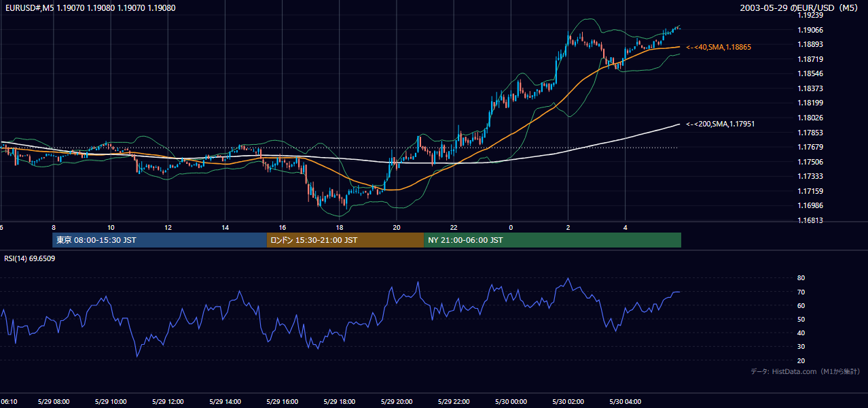Image resolution: width=868 pixels, height=408 pixels.
Task: Select the ロンドン 15:30-21:00 JST session bar
Action: pyautogui.click(x=345, y=240)
